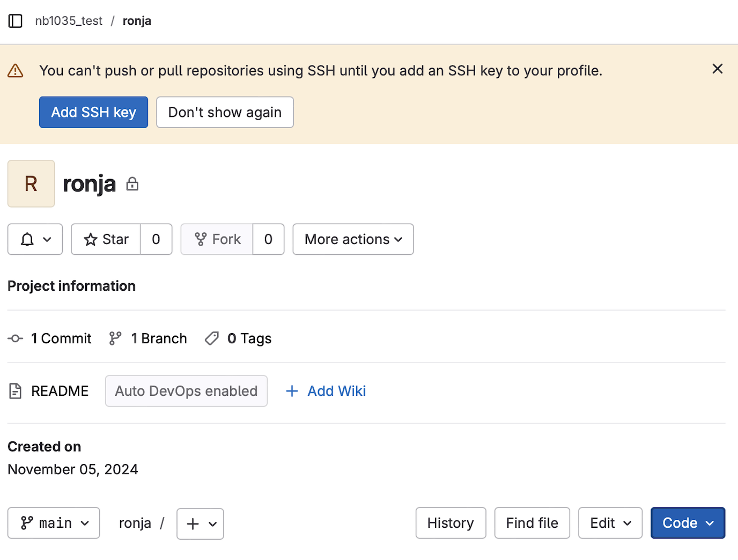738x560 pixels.
Task: Expand the blue Code dropdown
Action: tap(688, 523)
